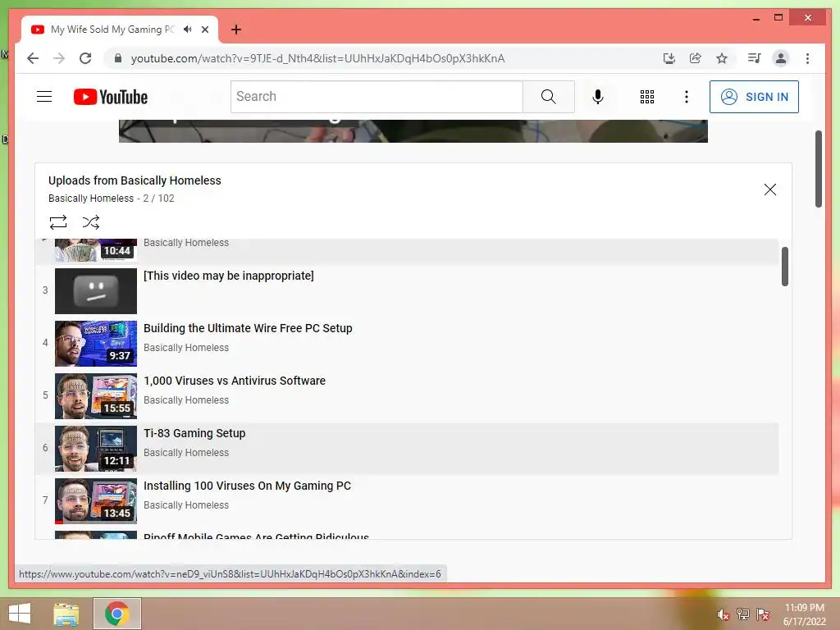Click the video player area
Viewport: 840px width, 630px height.
pyautogui.click(x=413, y=131)
